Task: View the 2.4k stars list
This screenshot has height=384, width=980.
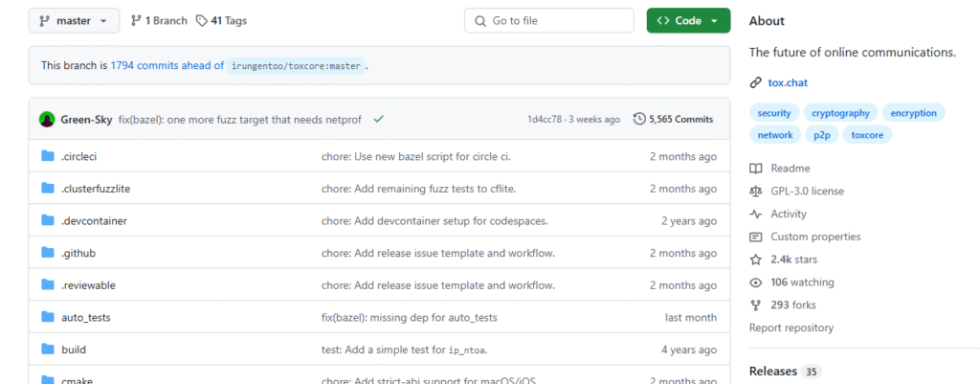Action: 793,260
